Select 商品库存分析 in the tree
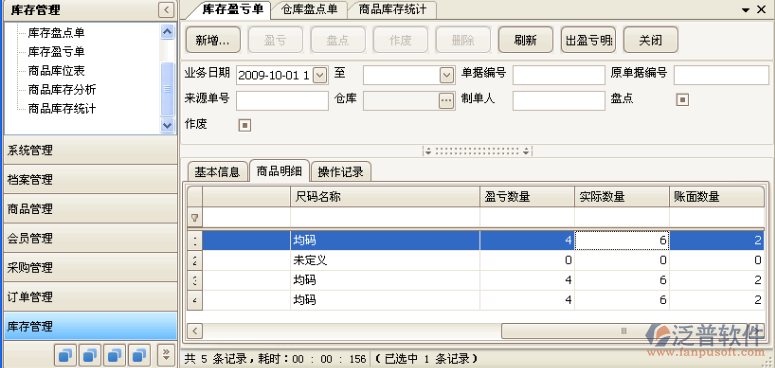This screenshot has width=775, height=368. coord(62,89)
